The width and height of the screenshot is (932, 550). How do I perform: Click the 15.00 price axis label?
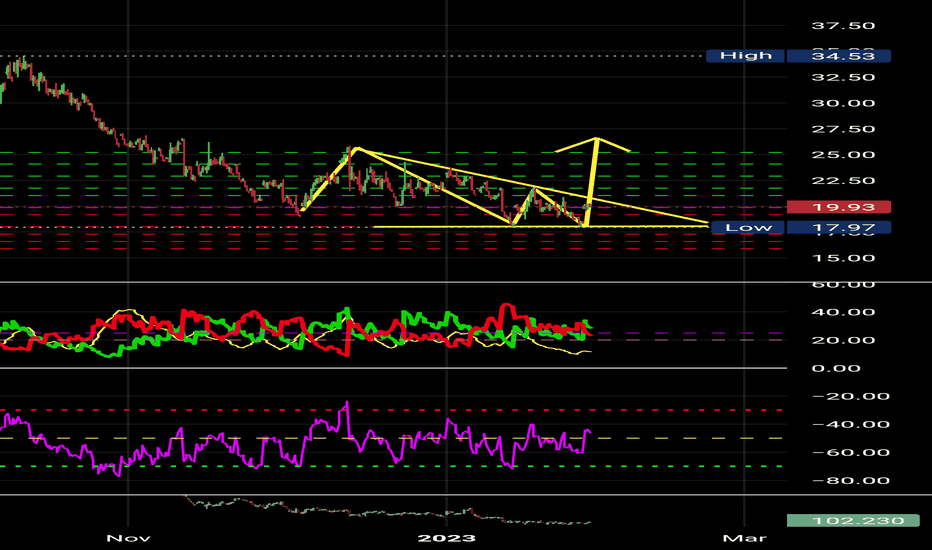(x=843, y=258)
